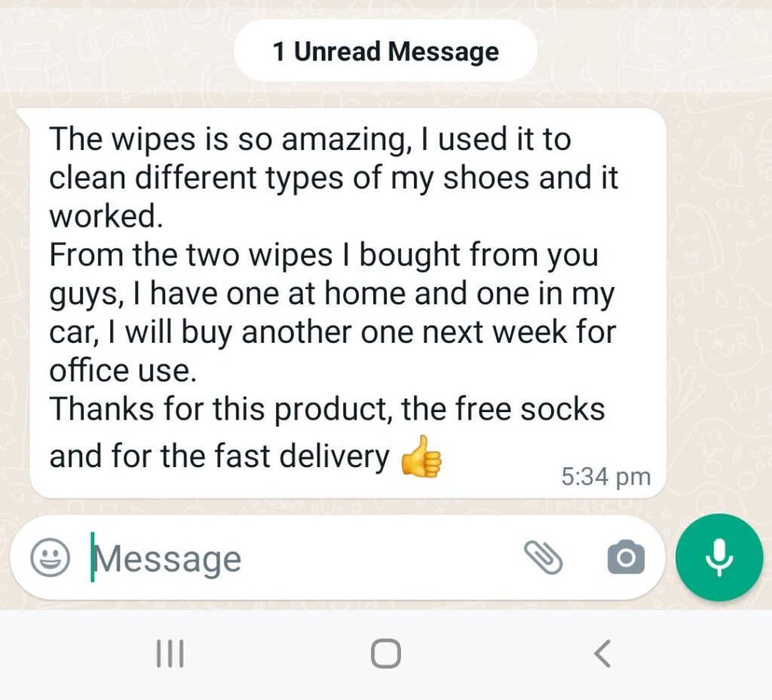Tap the words "office use." in the message
Screen dimensions: 772x700
(123, 371)
